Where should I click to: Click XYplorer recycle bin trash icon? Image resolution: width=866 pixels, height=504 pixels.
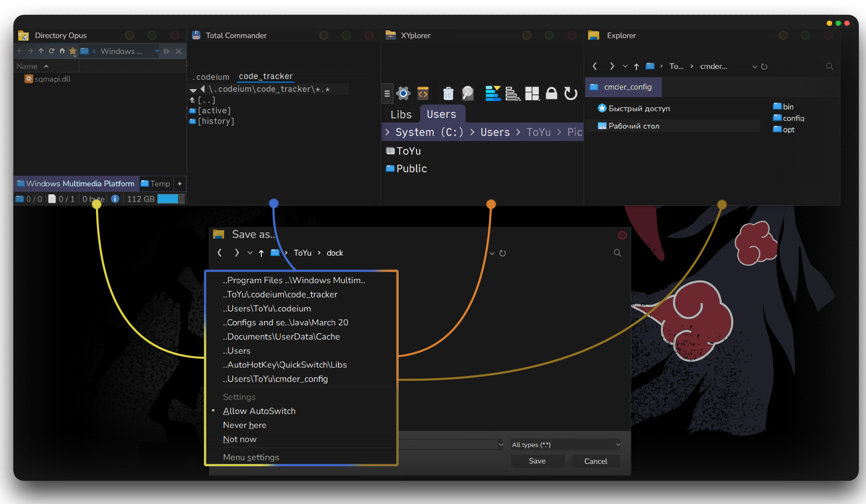click(448, 93)
